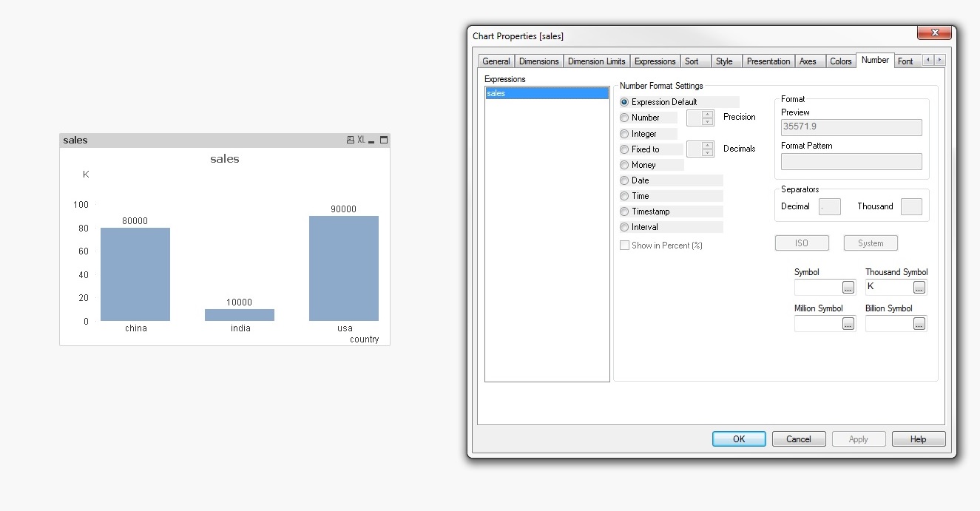The width and height of the screenshot is (980, 511).
Task: Select the Money format radio button
Action: pyautogui.click(x=624, y=165)
